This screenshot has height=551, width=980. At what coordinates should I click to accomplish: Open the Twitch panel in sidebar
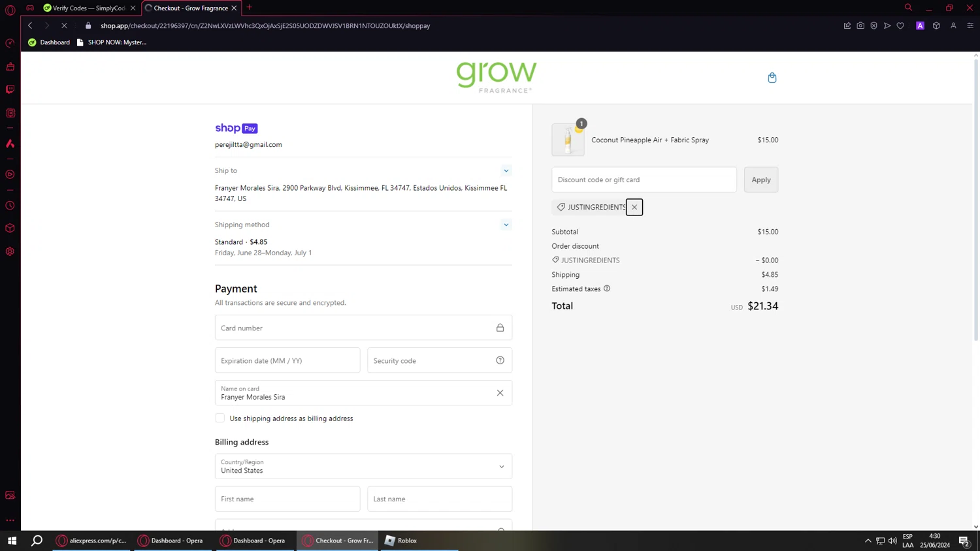[x=10, y=89]
